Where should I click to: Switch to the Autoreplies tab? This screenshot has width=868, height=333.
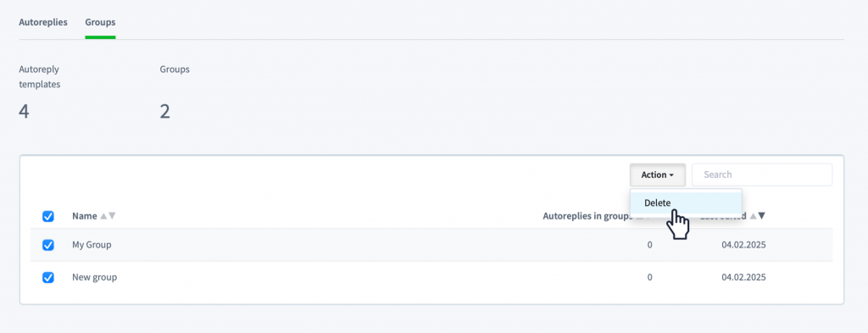pyautogui.click(x=43, y=23)
